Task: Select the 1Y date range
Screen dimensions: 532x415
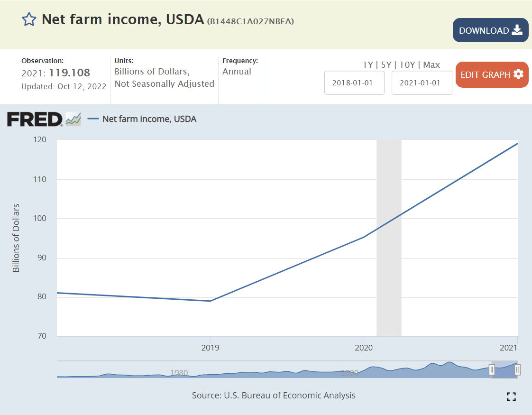Action: point(367,65)
